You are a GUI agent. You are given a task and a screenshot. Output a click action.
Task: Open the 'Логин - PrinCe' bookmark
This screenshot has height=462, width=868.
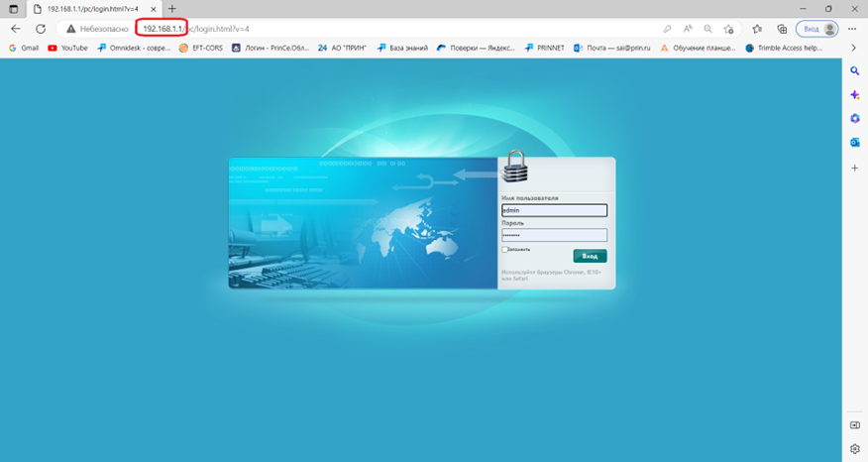click(x=271, y=49)
